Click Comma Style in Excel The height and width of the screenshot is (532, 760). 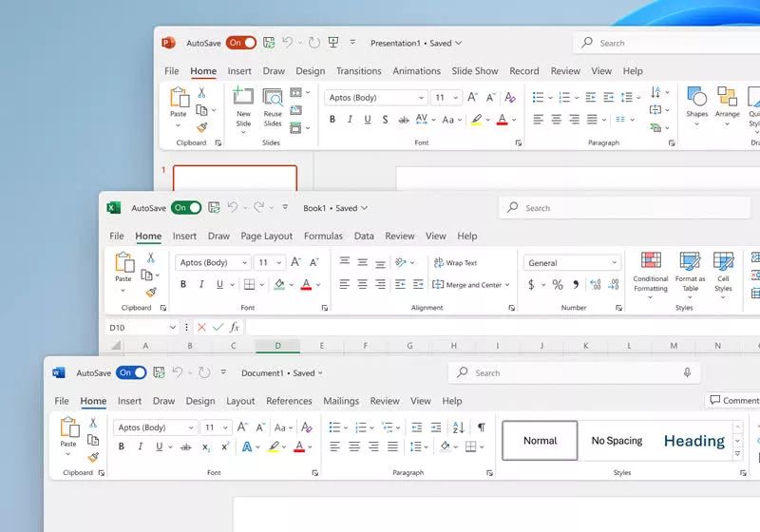coord(576,284)
